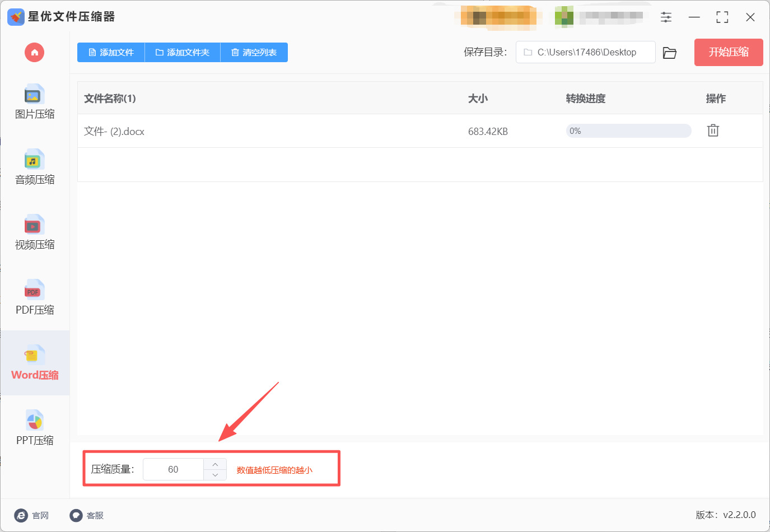The height and width of the screenshot is (532, 770).
Task: Open the settings menu icon in title bar
Action: click(666, 17)
